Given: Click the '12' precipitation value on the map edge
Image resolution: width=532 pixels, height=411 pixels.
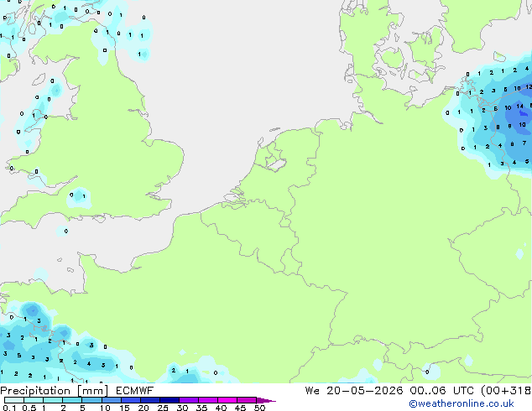Looking at the screenshot, I should (529, 87).
